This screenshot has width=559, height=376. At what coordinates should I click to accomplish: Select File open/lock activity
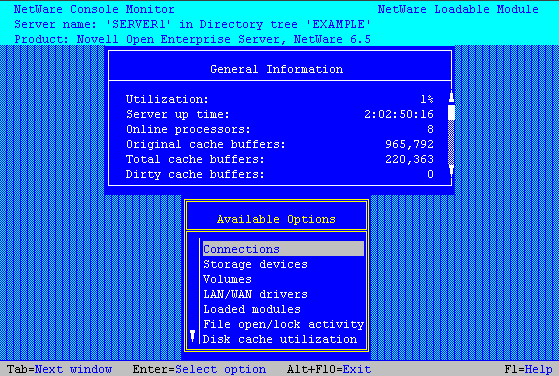click(283, 324)
